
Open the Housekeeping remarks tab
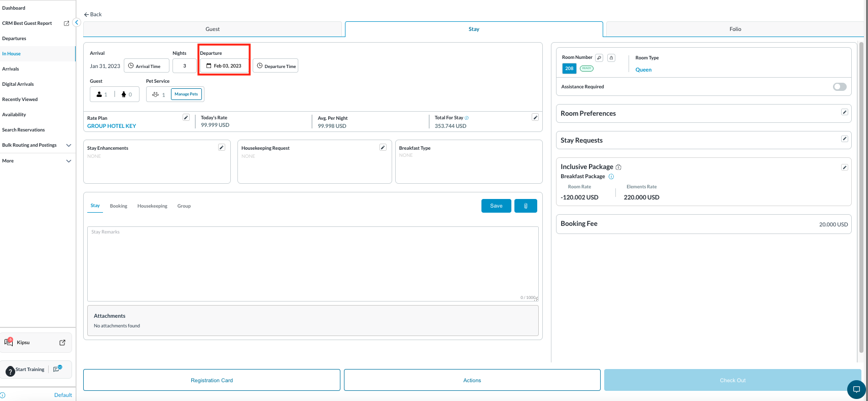152,206
